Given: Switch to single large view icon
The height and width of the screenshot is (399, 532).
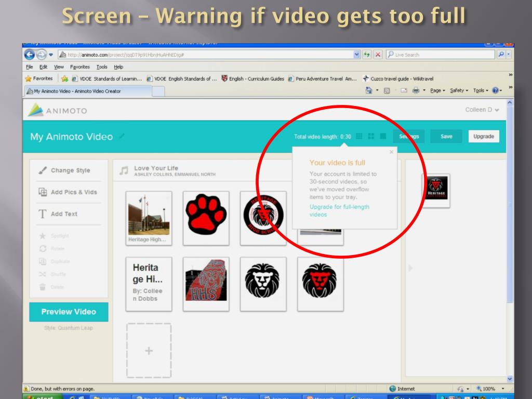Looking at the screenshot, I should [383, 136].
